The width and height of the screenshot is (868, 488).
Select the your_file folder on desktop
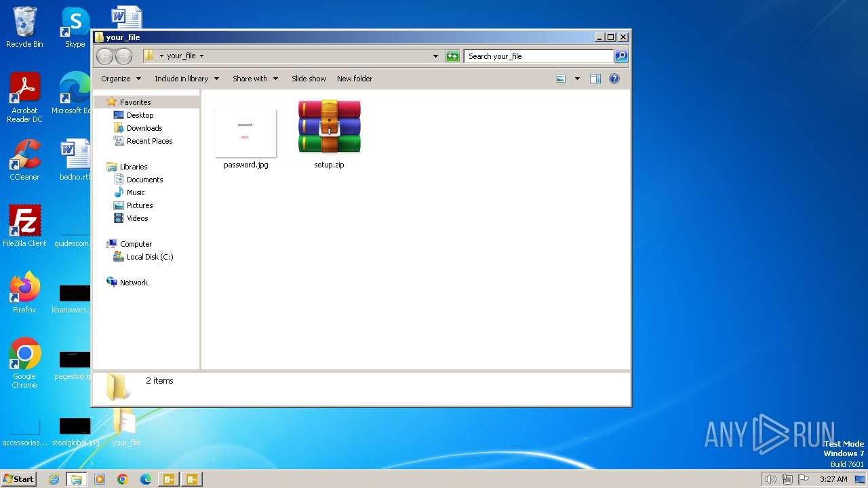tap(126, 426)
